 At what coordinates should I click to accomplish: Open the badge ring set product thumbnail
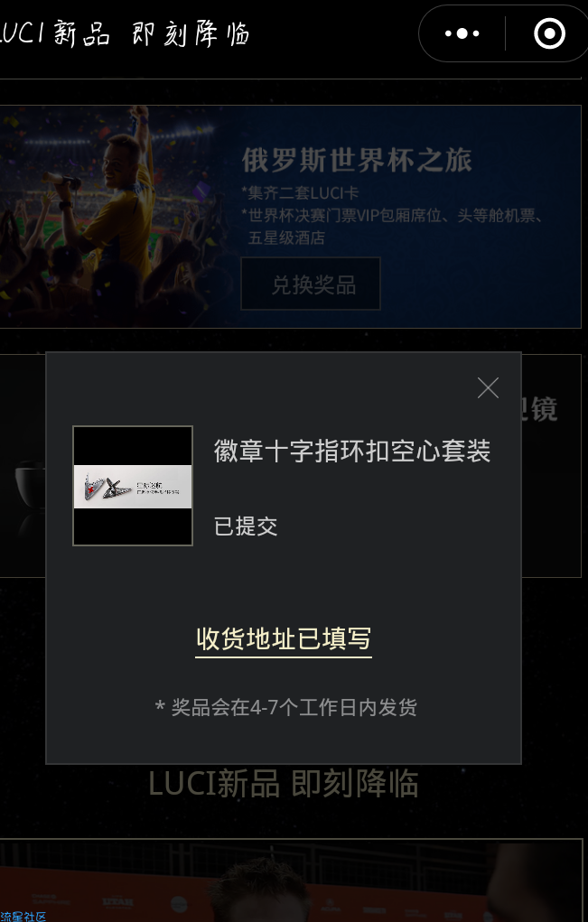coord(133,486)
